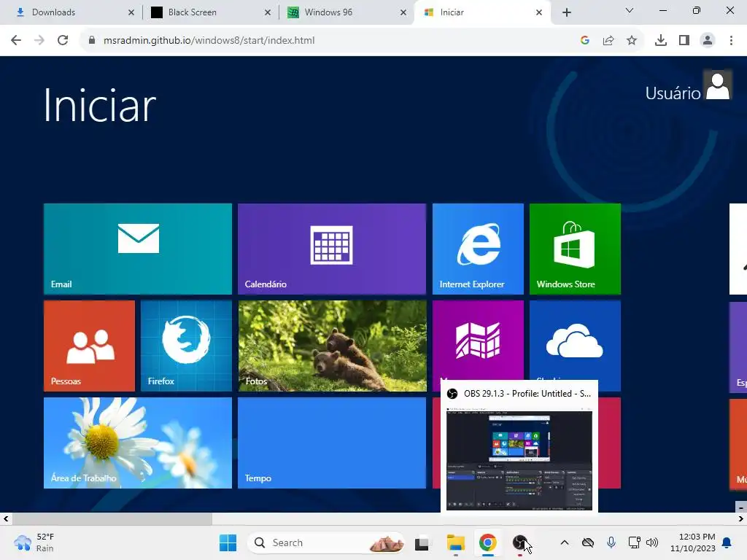
Task: Click the horizontal scrollbar thumb
Action: (112, 518)
